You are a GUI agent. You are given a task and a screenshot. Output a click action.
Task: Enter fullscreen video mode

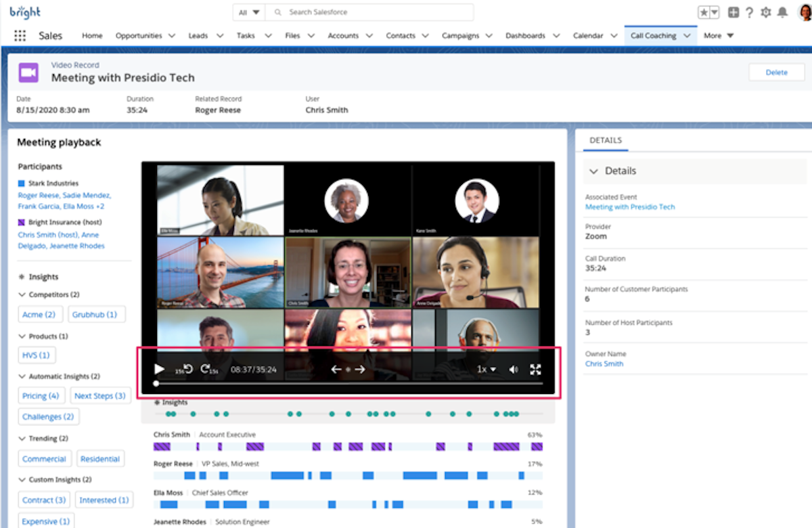coord(535,369)
